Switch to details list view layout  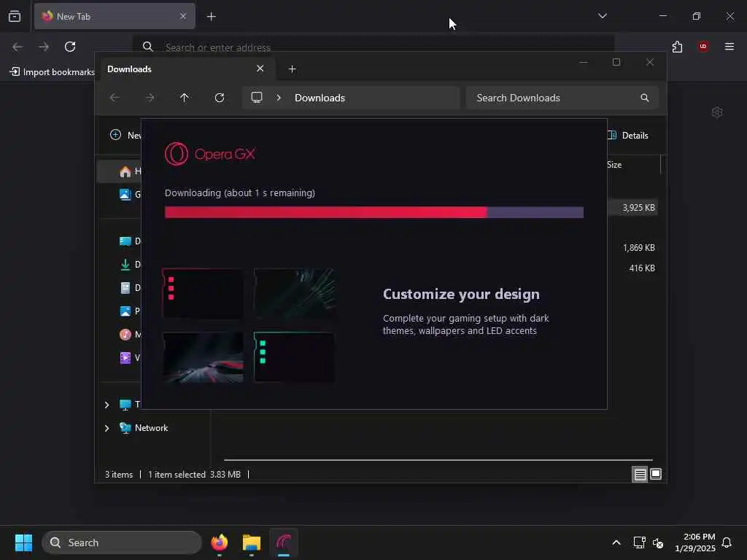click(640, 474)
